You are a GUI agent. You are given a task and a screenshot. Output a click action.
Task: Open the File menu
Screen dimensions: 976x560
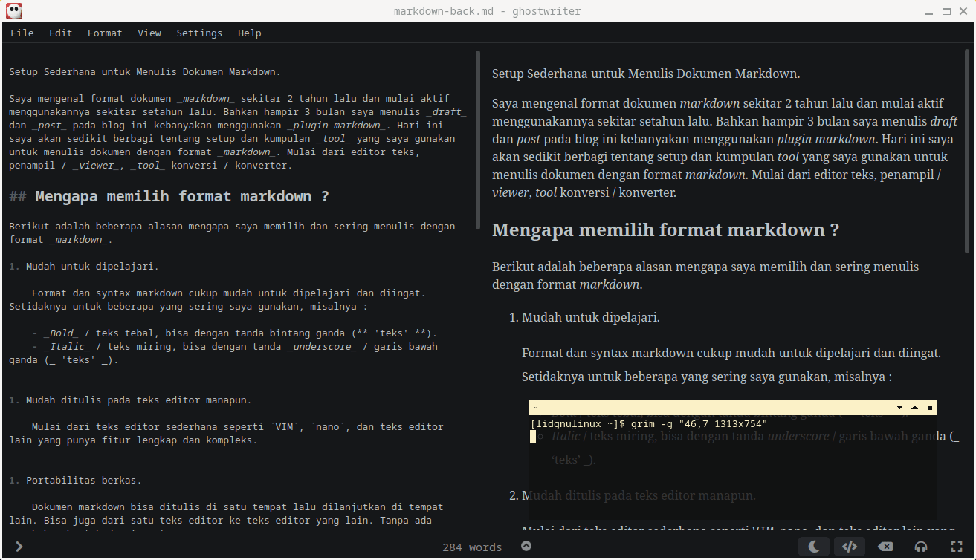22,33
